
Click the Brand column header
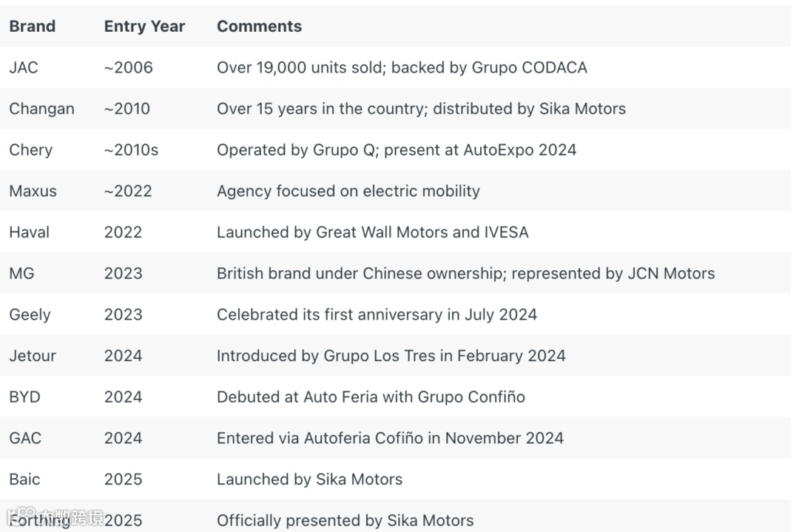coord(33,27)
